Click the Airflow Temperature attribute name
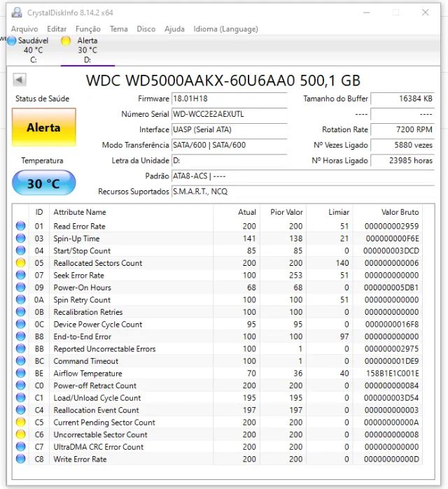 [x=87, y=374]
